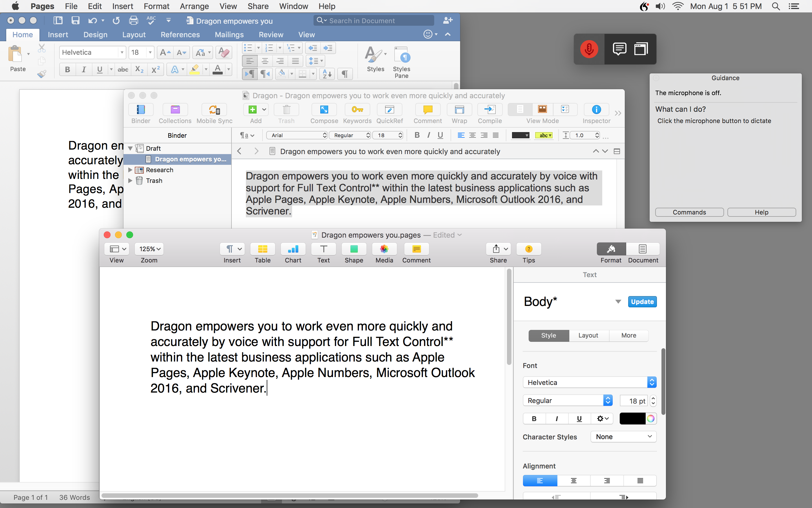Click Scrivener yellow highlight abc swatch
The width and height of the screenshot is (812, 508).
pos(544,135)
